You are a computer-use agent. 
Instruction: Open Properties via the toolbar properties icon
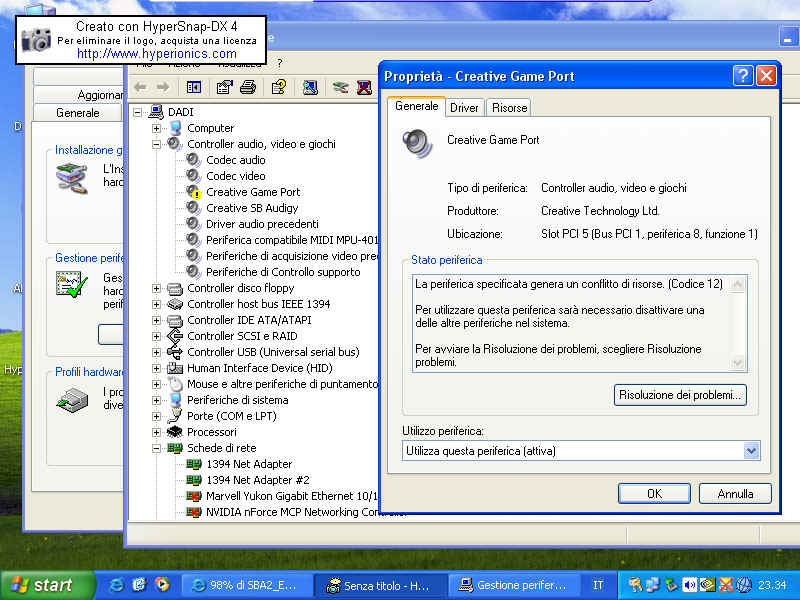click(x=224, y=88)
